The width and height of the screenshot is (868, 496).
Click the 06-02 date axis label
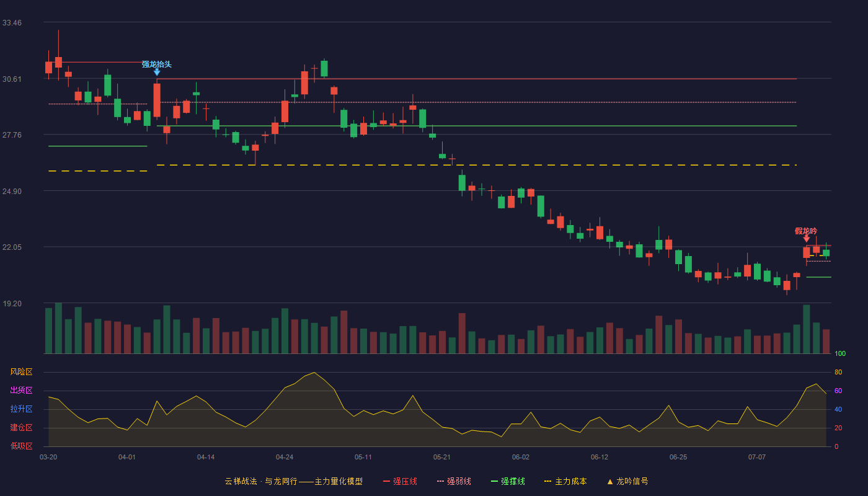pyautogui.click(x=521, y=457)
